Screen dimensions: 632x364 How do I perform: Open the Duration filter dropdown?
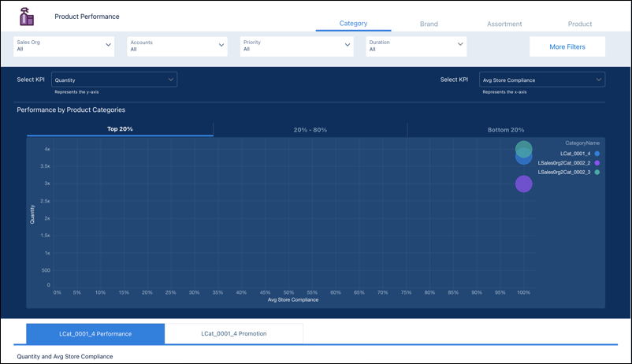[x=416, y=46]
